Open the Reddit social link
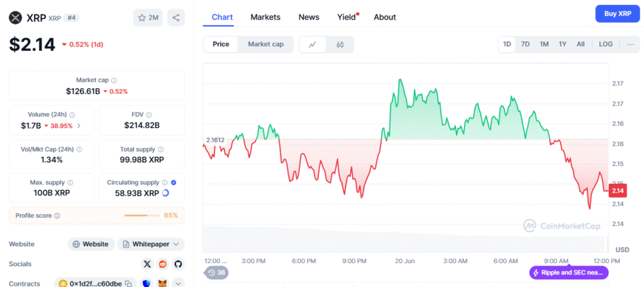Screen dimensions: 644x287 coord(163,264)
